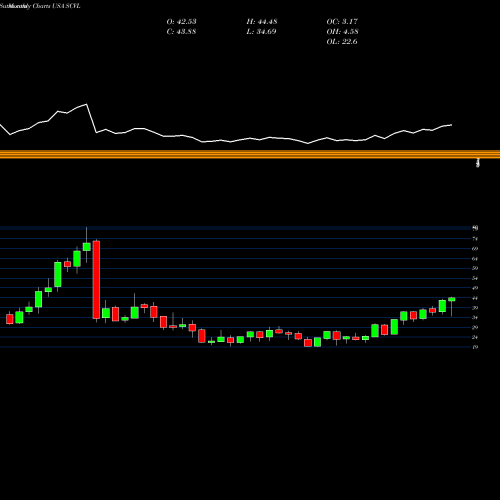Click the tallest red crash candlestick
The image size is (500, 500).
click(x=96, y=280)
